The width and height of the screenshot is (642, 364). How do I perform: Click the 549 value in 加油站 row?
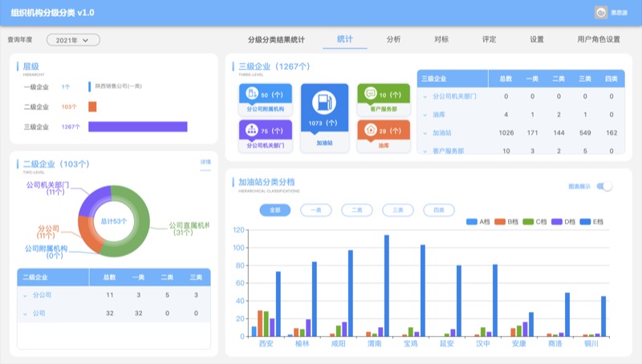(x=585, y=133)
